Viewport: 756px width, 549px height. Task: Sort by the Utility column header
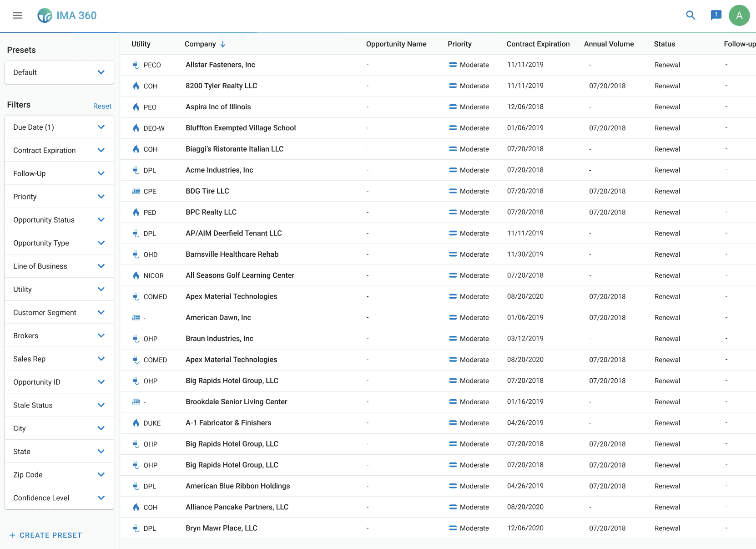[x=141, y=44]
